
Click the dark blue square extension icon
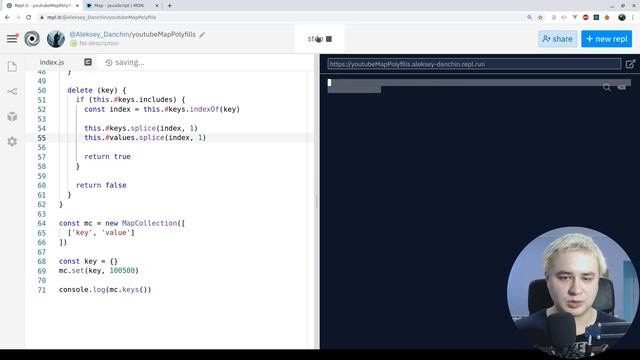[x=596, y=17]
